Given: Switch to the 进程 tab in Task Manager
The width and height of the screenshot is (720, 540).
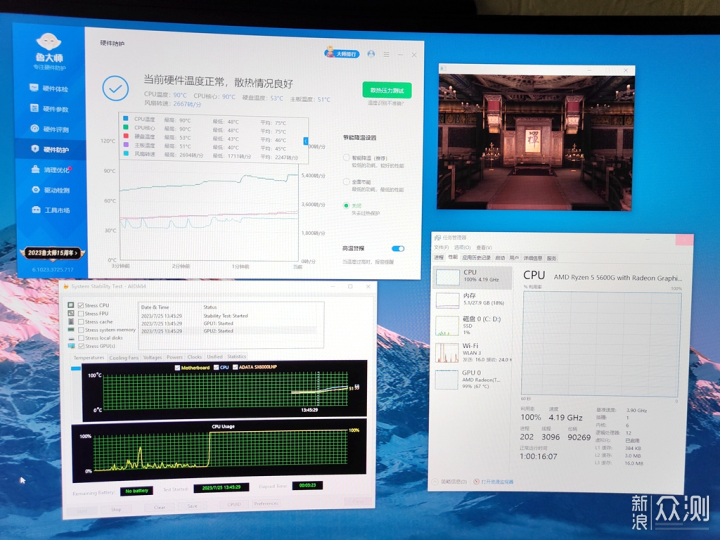Looking at the screenshot, I should click(439, 257).
